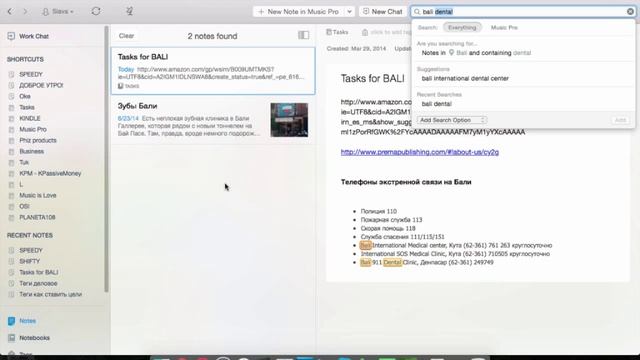Click into the bali dental search field
Screen dimensions: 640x360
pos(522,12)
